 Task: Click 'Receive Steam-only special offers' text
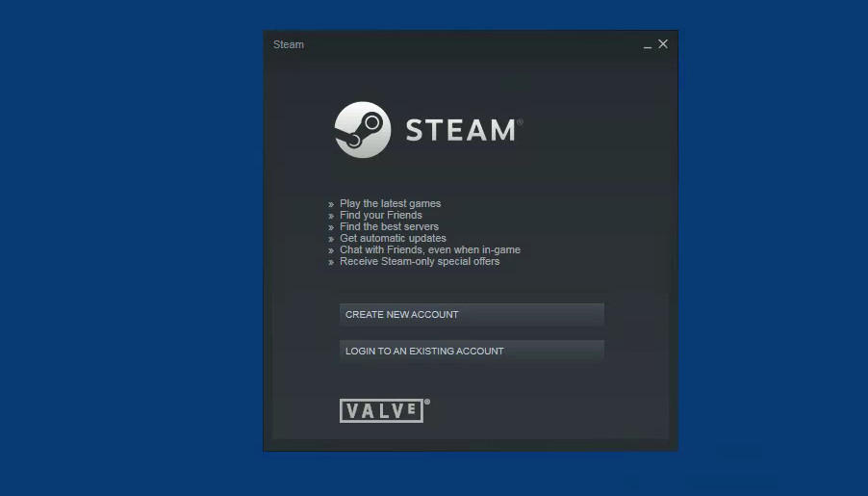[420, 262]
